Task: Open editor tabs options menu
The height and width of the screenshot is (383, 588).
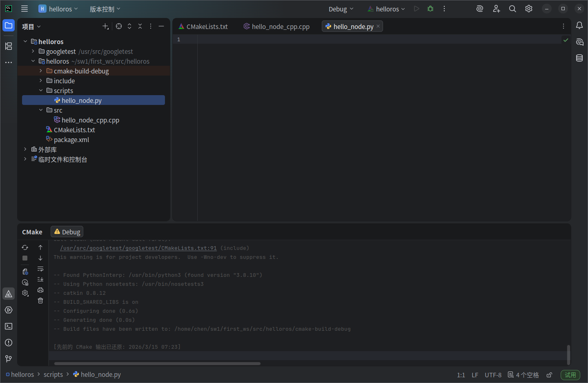Action: tap(563, 26)
